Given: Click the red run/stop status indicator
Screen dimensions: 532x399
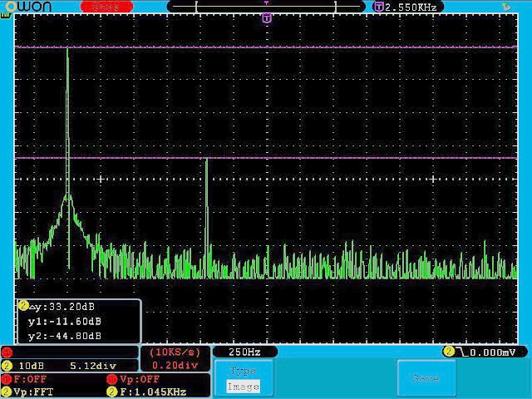Looking at the screenshot, I should (x=106, y=7).
